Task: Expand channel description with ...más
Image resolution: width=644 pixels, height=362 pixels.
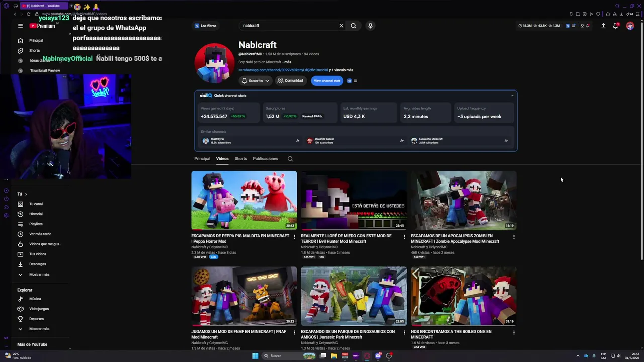Action: click(x=287, y=62)
